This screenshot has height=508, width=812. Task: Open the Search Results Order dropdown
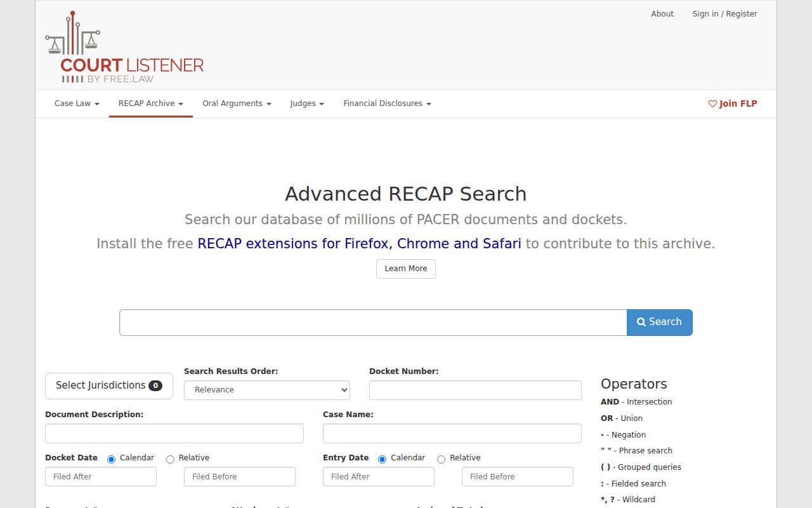tap(267, 390)
